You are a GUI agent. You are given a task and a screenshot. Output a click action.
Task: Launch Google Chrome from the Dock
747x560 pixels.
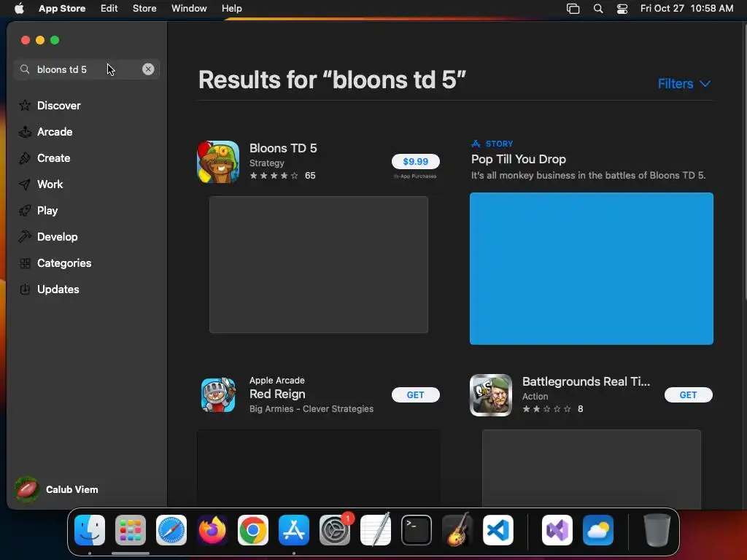[x=253, y=530]
